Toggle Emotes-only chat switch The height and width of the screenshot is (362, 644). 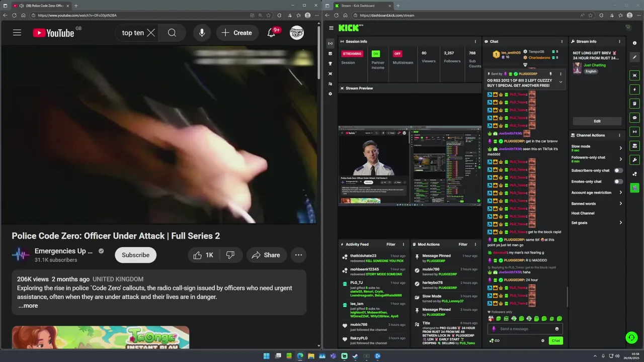tap(618, 182)
